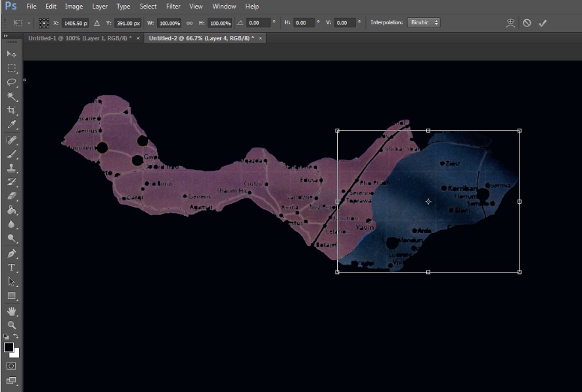Activate the Crop tool
The height and width of the screenshot is (392, 582).
pos(11,110)
